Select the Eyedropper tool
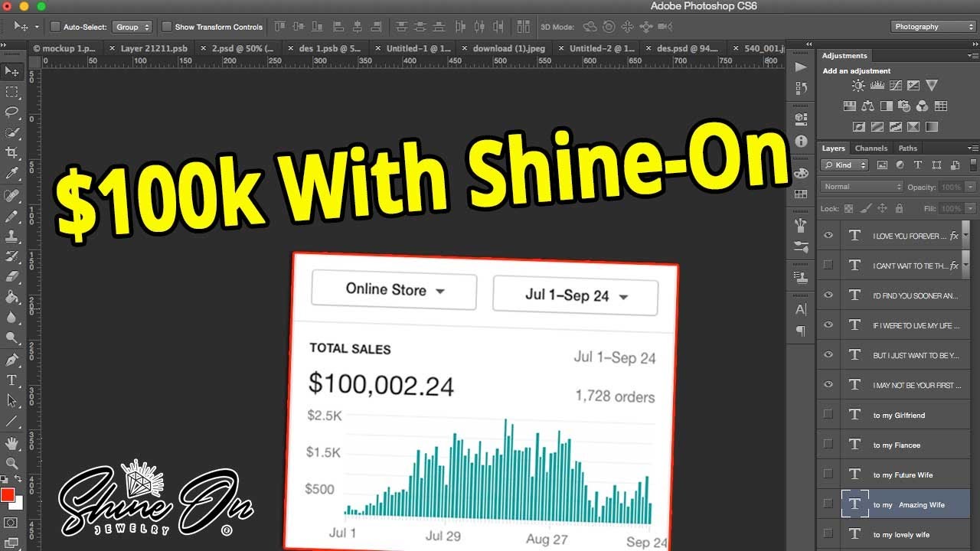The width and height of the screenshot is (980, 551). (x=11, y=174)
